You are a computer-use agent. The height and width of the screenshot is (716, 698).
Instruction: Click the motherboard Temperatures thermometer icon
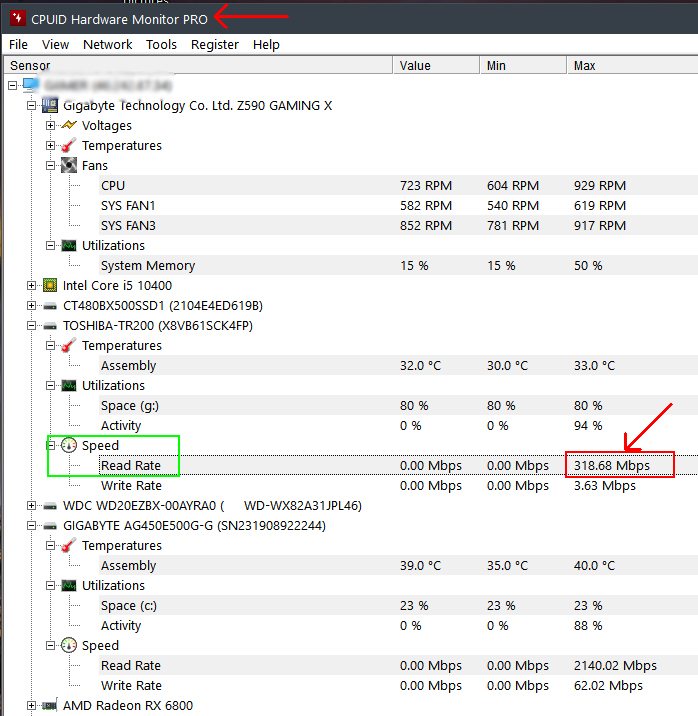click(69, 145)
